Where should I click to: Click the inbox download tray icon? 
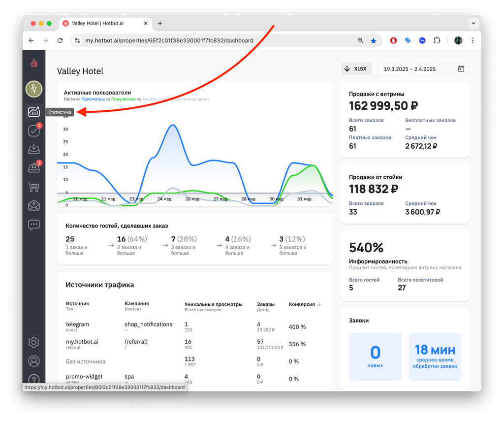[x=34, y=149]
